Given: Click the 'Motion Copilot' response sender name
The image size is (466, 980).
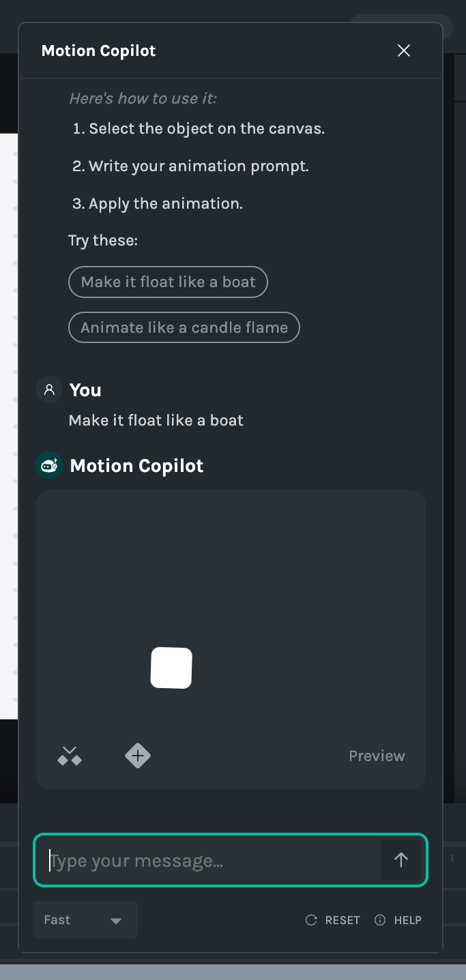Looking at the screenshot, I should 136,466.
